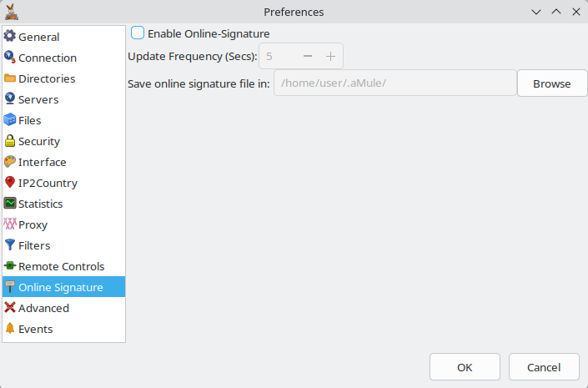Close the Preferences window

pyautogui.click(x=576, y=12)
